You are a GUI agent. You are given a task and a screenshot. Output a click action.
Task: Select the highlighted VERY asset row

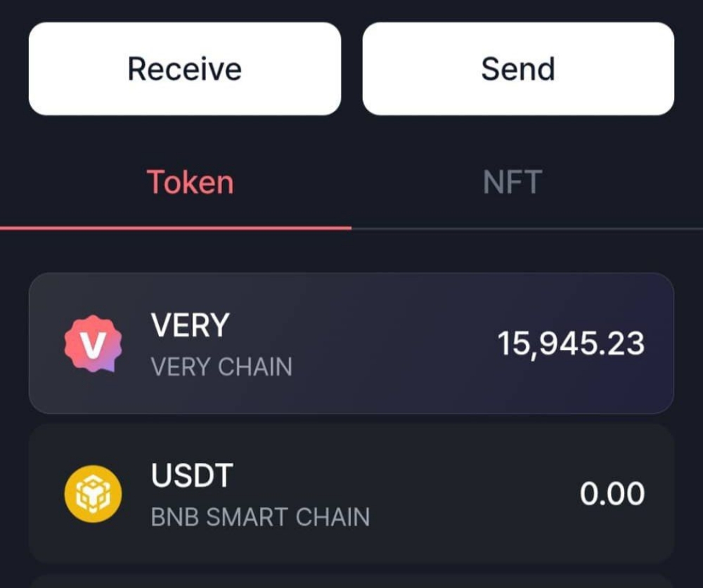pyautogui.click(x=351, y=343)
